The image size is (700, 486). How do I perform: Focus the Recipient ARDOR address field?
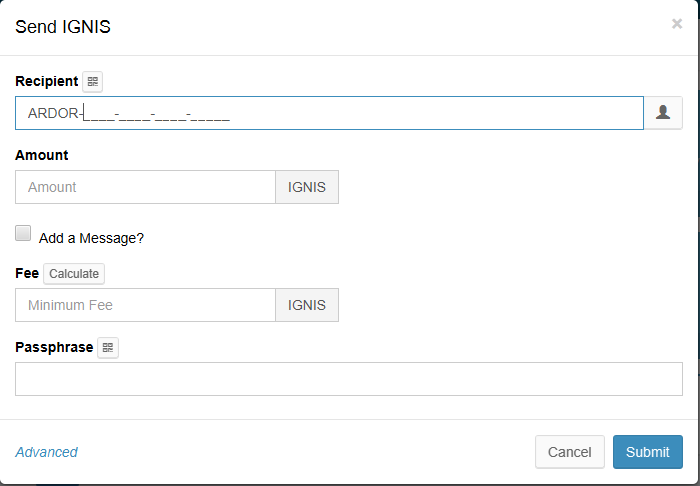(x=328, y=113)
